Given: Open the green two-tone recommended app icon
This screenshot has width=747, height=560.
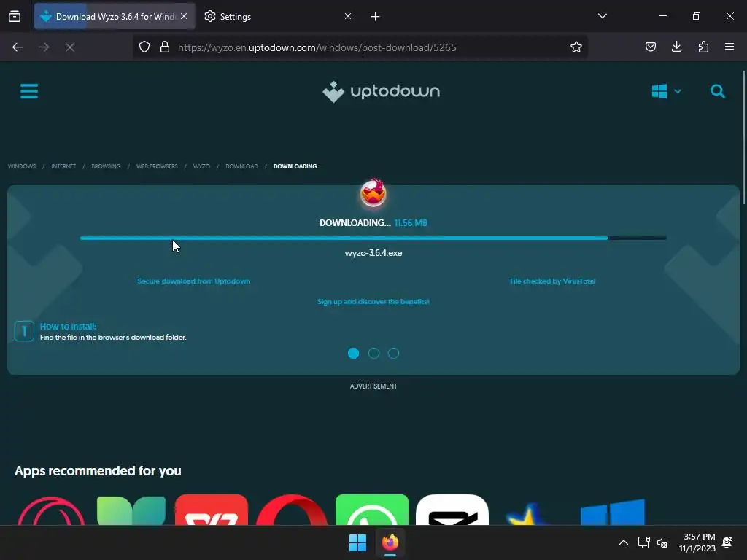Looking at the screenshot, I should (131, 510).
